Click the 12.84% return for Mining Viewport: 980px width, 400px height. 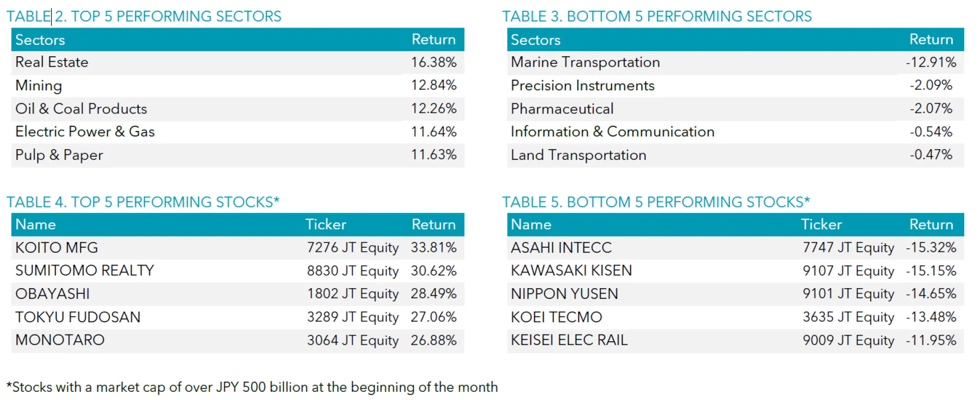[434, 85]
